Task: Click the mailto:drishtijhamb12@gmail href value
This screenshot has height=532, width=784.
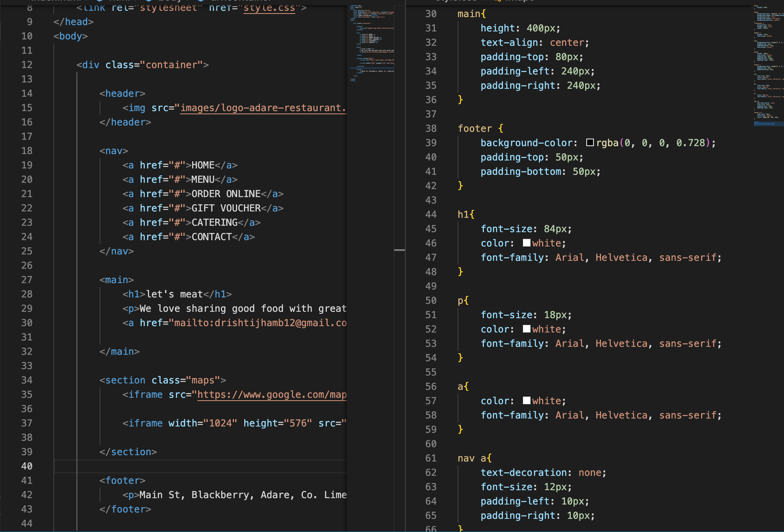Action: 260,323
